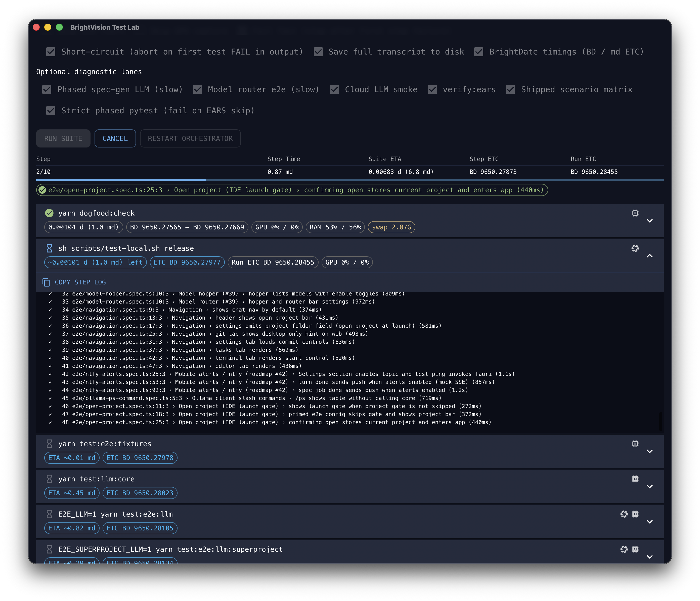
Task: Click the RUN SUITE button
Action: click(63, 138)
